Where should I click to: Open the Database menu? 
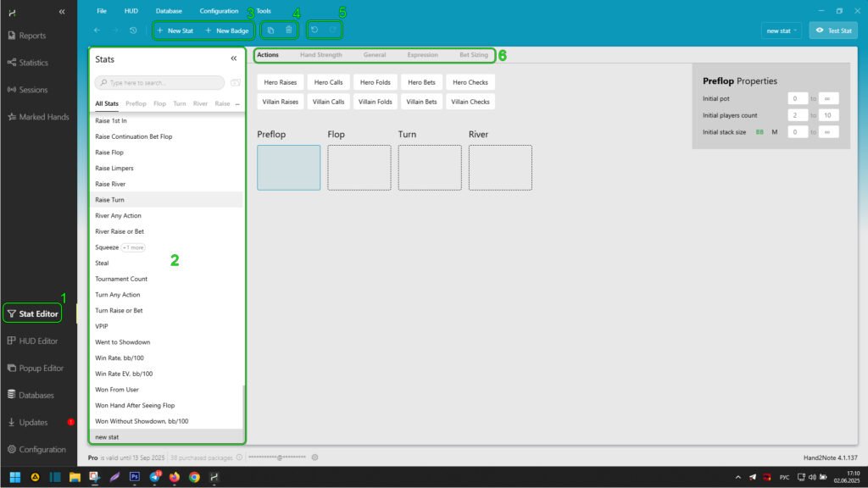pyautogui.click(x=169, y=11)
